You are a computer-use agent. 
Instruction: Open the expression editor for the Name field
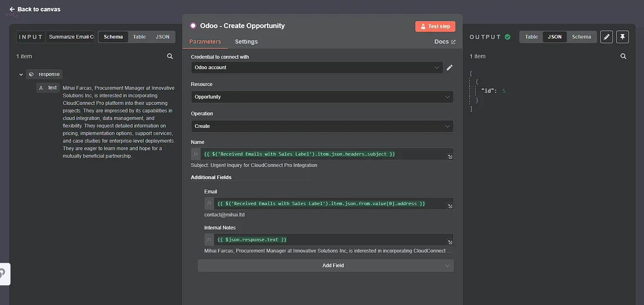point(450,156)
